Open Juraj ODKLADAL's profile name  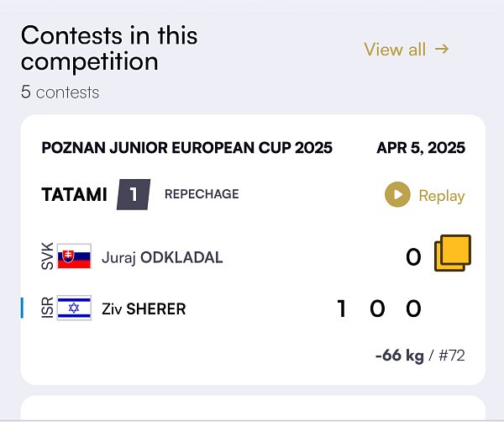point(162,257)
